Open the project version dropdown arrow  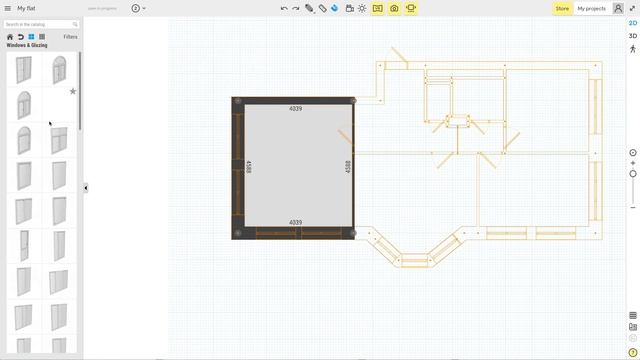click(x=144, y=9)
